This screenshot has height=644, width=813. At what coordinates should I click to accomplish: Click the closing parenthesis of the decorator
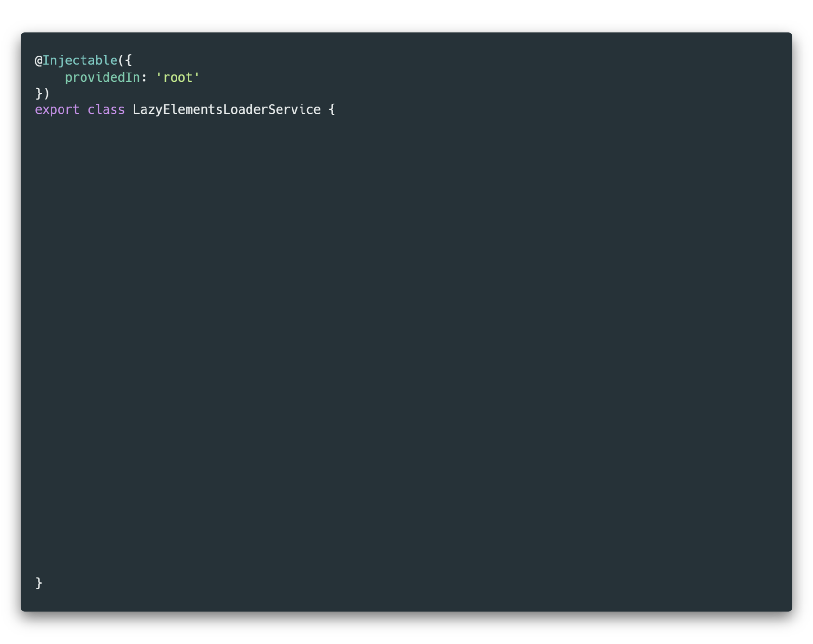(x=46, y=93)
